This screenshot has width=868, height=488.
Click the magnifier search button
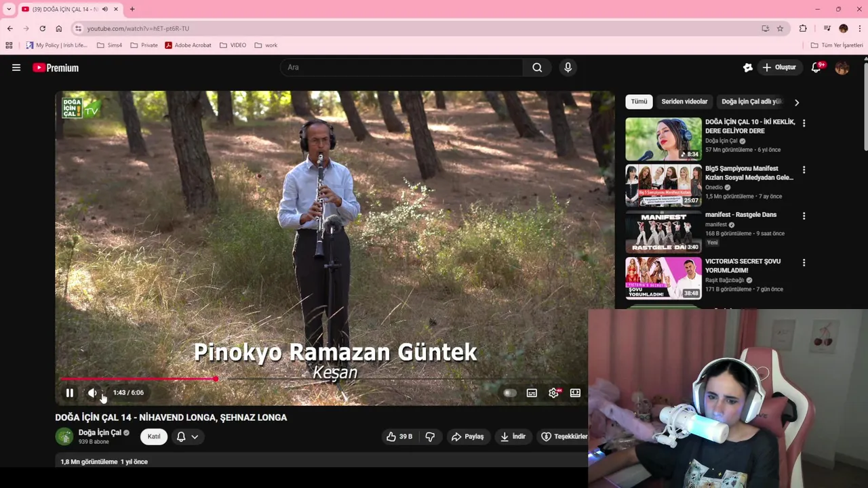[x=537, y=67]
